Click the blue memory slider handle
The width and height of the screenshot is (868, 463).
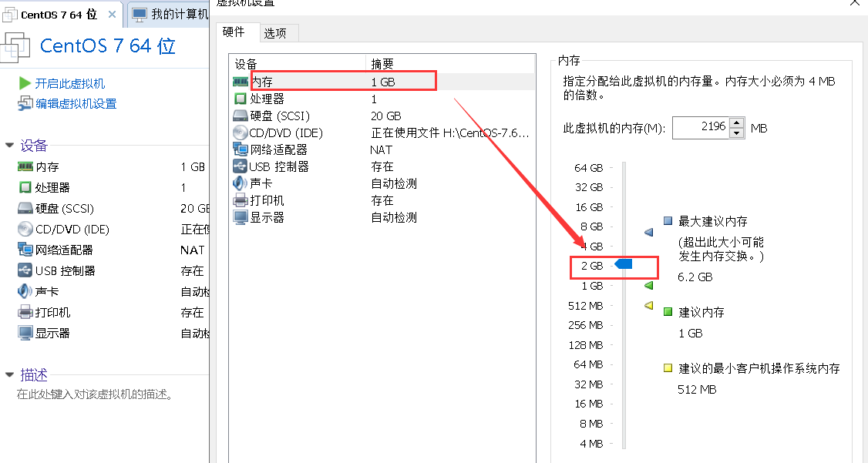tap(624, 264)
